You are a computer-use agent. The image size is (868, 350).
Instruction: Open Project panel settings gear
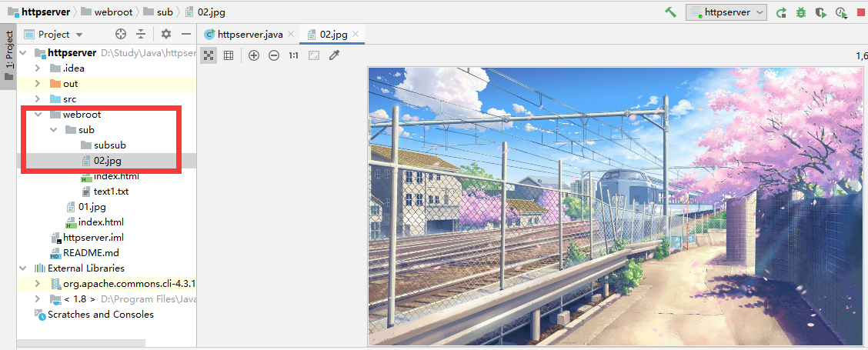(166, 35)
